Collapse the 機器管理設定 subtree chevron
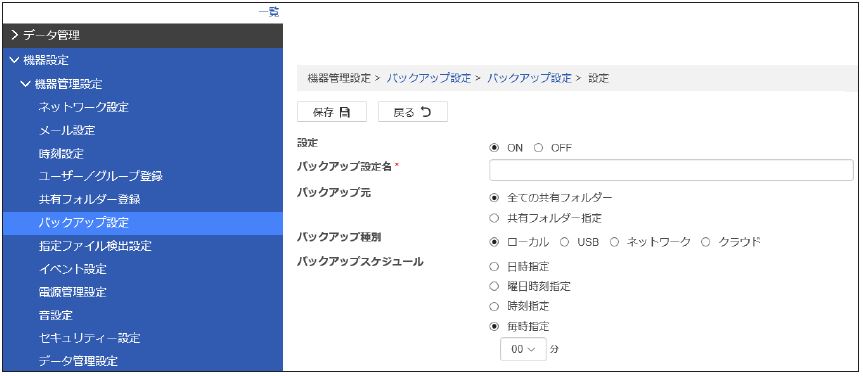 [x=25, y=84]
